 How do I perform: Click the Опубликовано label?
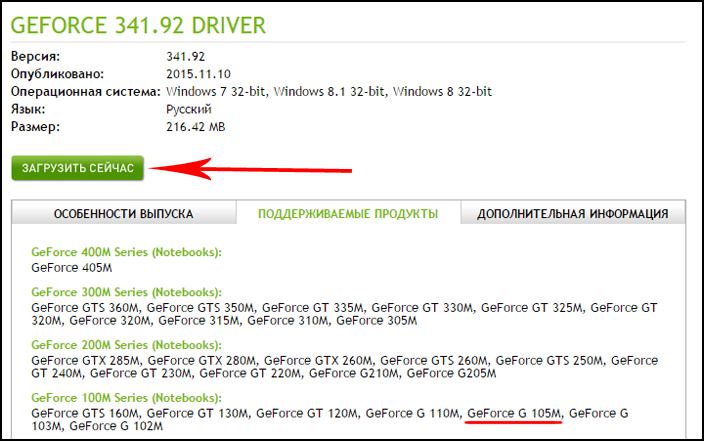(57, 74)
